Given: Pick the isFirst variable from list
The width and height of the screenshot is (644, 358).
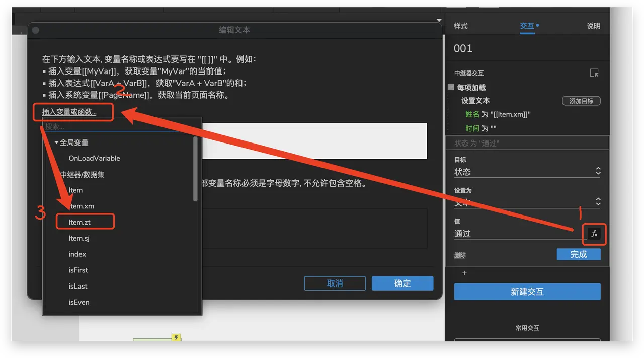Looking at the screenshot, I should [78, 270].
